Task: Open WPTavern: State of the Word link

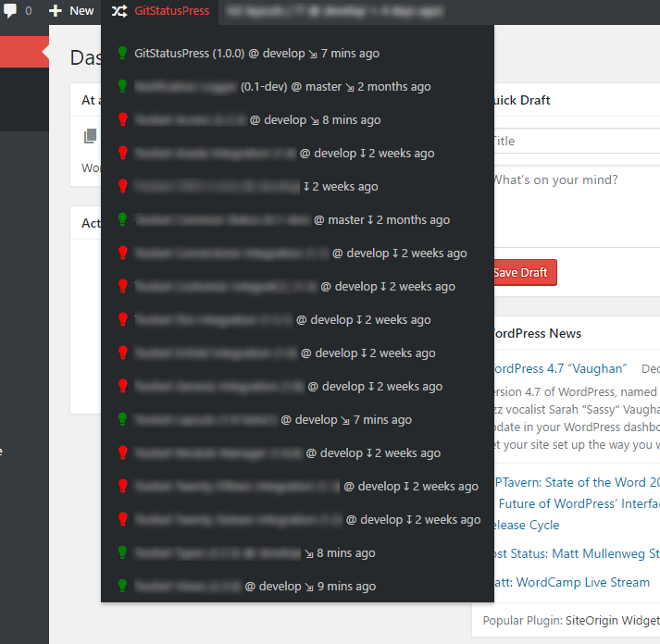Action: click(577, 482)
